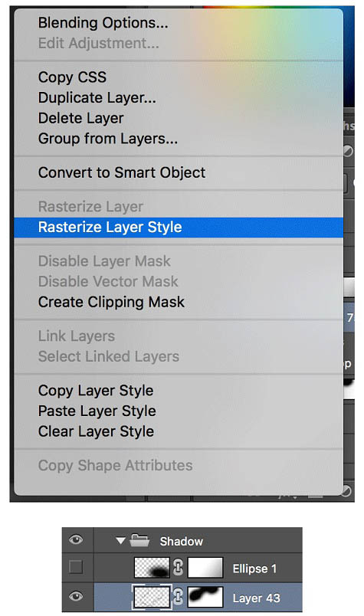Click the link icon on Ellipse 1 layer
The width and height of the screenshot is (364, 616).
178,568
